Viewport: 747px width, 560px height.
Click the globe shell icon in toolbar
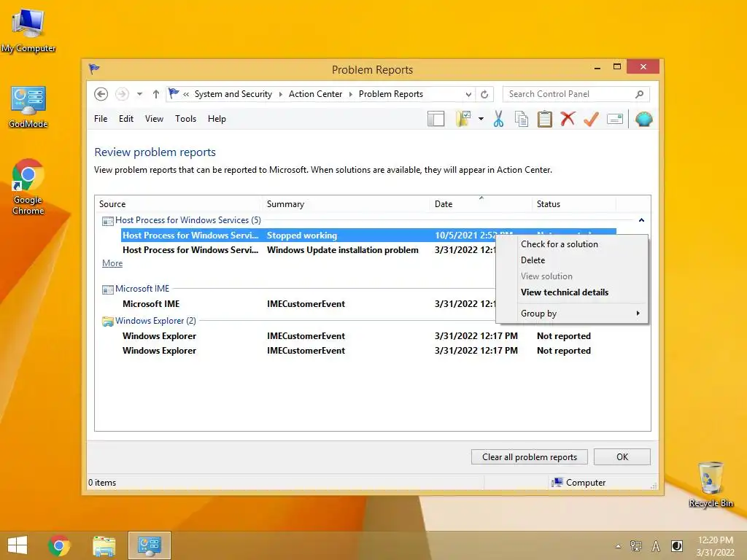[x=643, y=119]
